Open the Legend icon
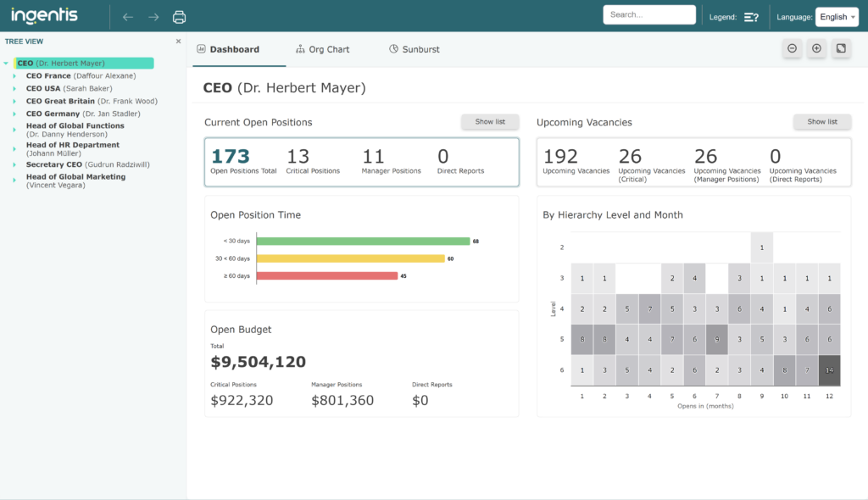868x500 pixels. pyautogui.click(x=751, y=17)
